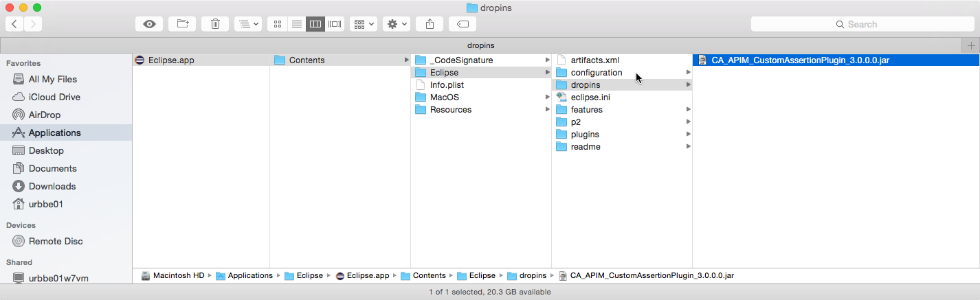
Task: Click jar file in path bar
Action: tap(646, 275)
